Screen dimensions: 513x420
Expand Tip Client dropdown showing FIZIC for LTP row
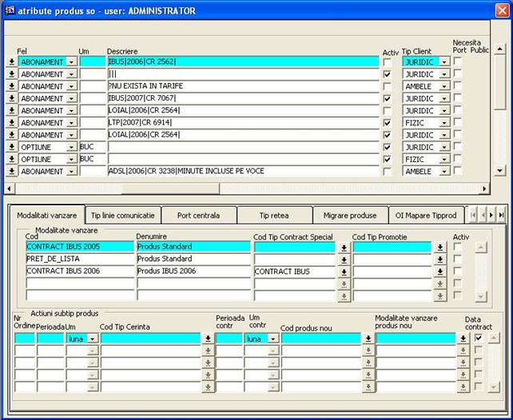(x=443, y=123)
